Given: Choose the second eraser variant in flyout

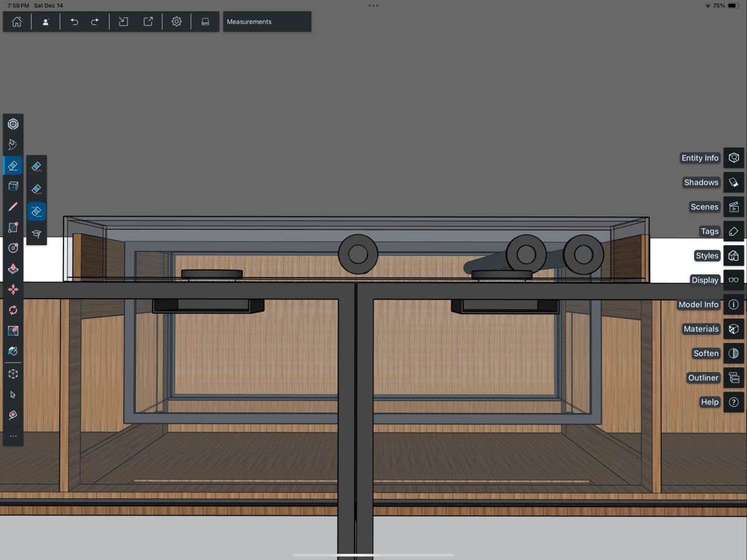Looking at the screenshot, I should [36, 189].
